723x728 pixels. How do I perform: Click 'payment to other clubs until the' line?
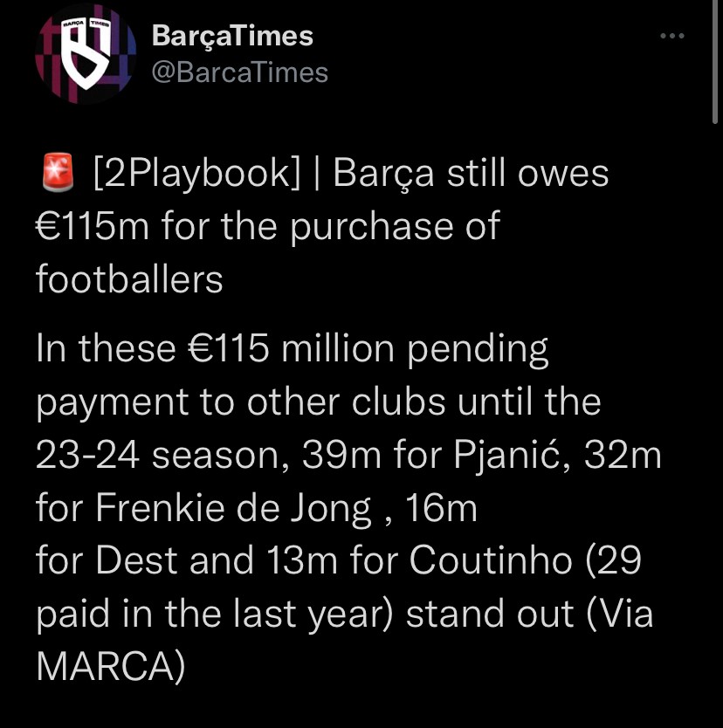[x=319, y=402]
